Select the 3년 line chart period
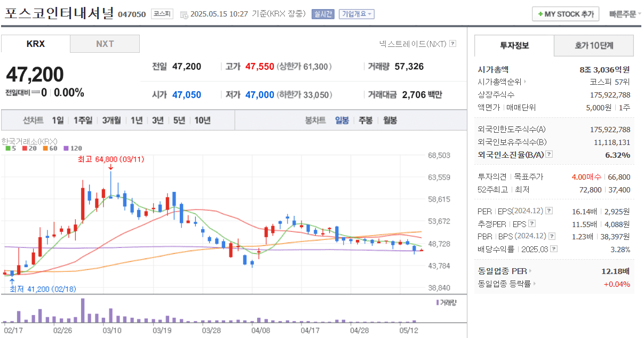This screenshot has width=644, height=338. pos(157,120)
